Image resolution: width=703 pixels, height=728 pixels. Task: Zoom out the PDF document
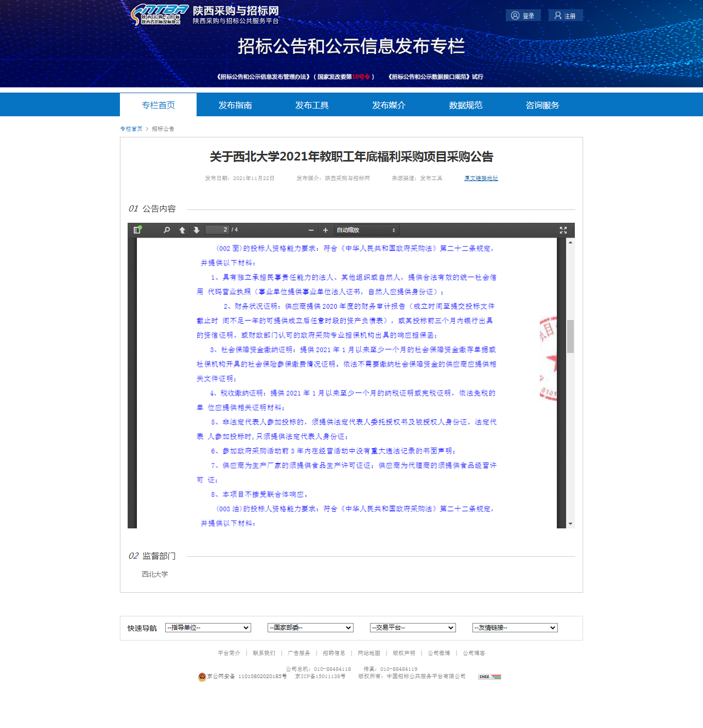(311, 230)
